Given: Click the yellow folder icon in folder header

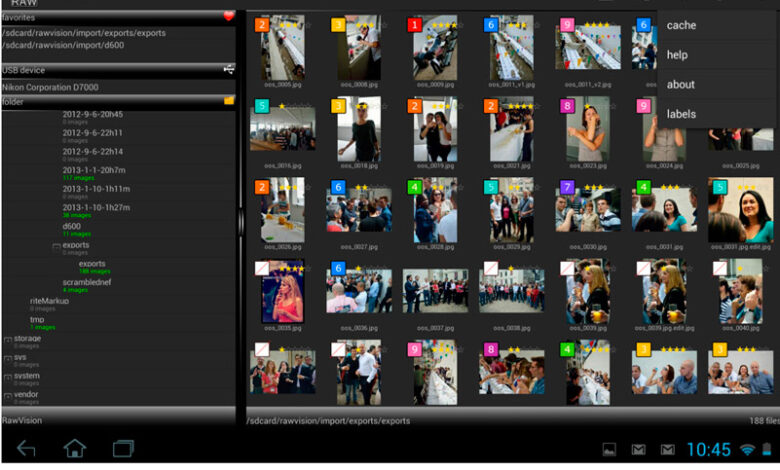Looking at the screenshot, I should [x=229, y=101].
